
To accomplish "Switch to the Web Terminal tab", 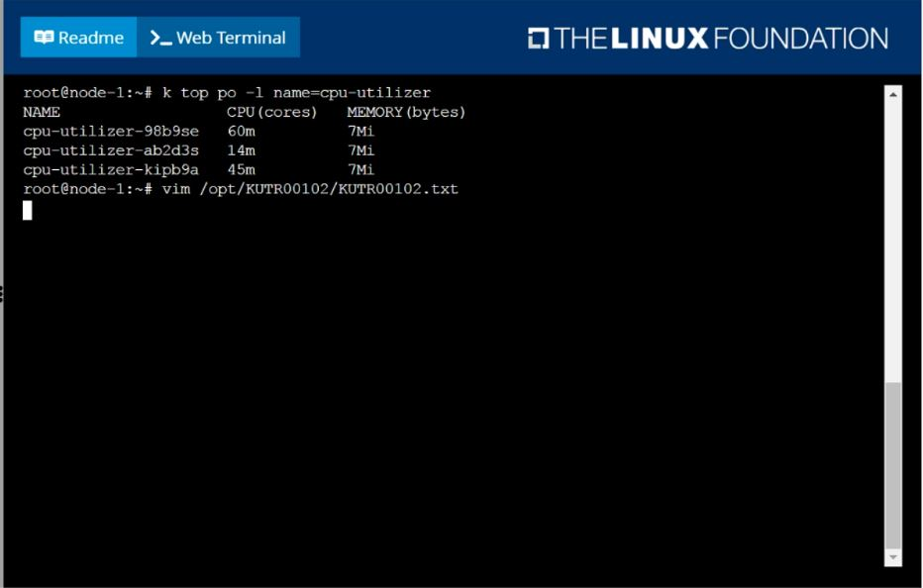I will pos(218,38).
